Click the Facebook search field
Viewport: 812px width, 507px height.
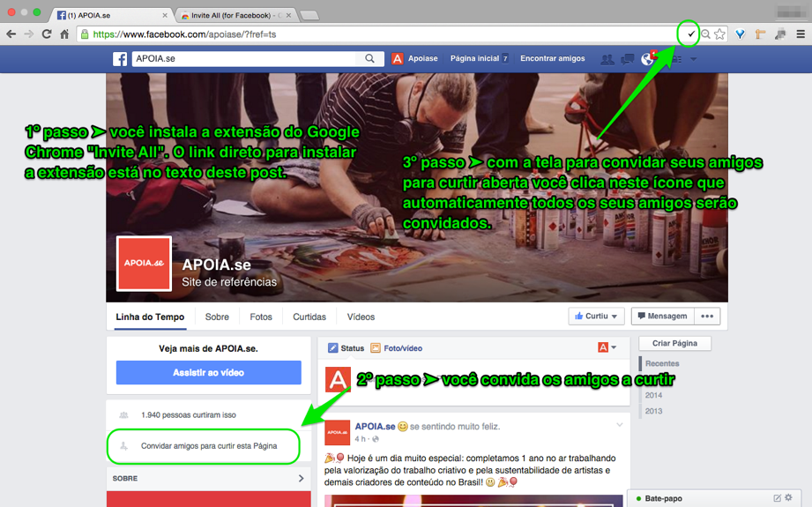244,58
